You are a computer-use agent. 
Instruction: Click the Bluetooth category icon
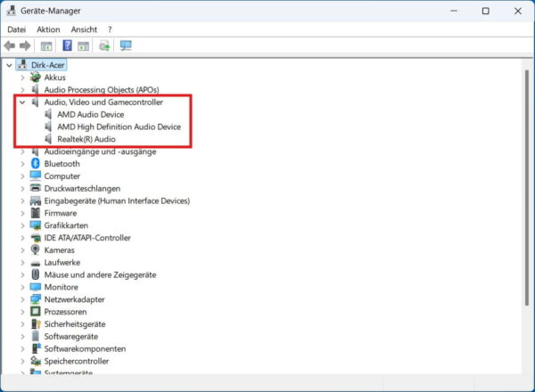(x=35, y=164)
